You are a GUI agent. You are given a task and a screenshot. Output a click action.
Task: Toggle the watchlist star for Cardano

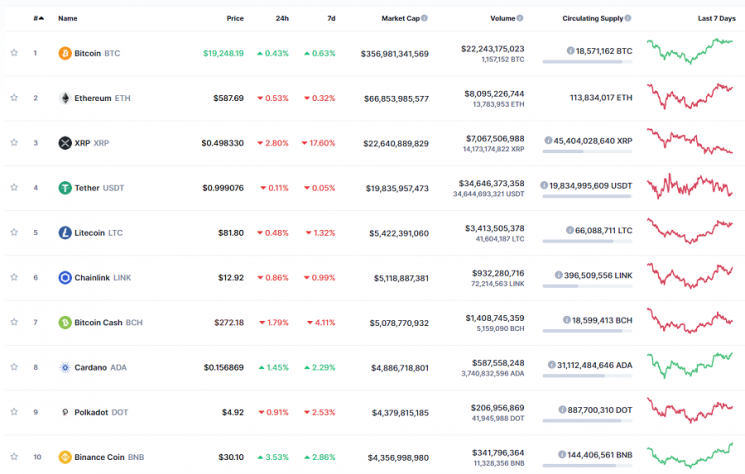coord(14,367)
